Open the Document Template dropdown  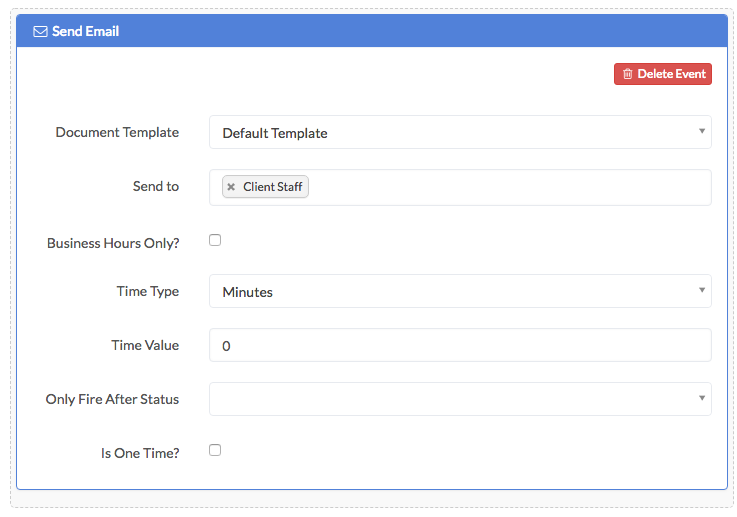coord(460,133)
